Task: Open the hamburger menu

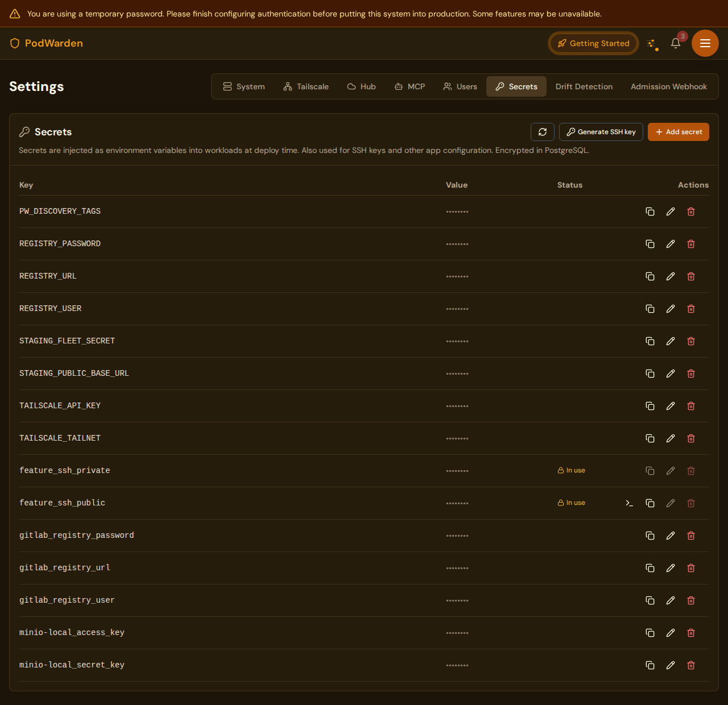Action: point(705,43)
